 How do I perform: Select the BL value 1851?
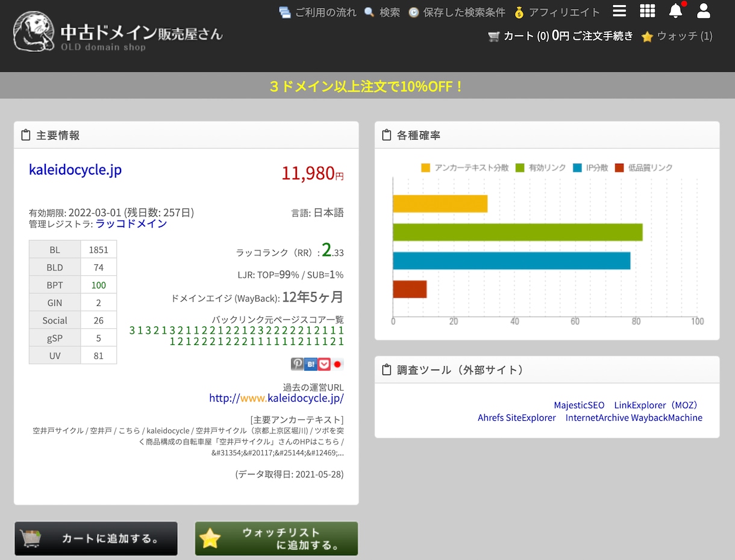coord(99,249)
